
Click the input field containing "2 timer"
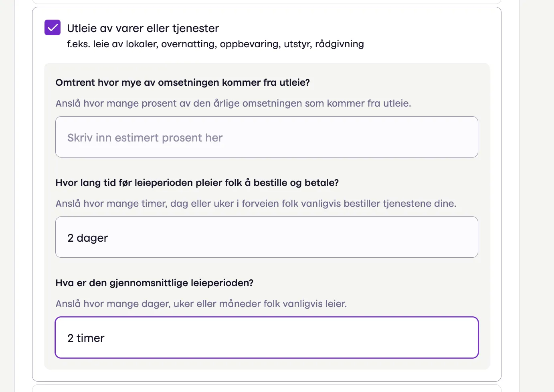(x=267, y=337)
